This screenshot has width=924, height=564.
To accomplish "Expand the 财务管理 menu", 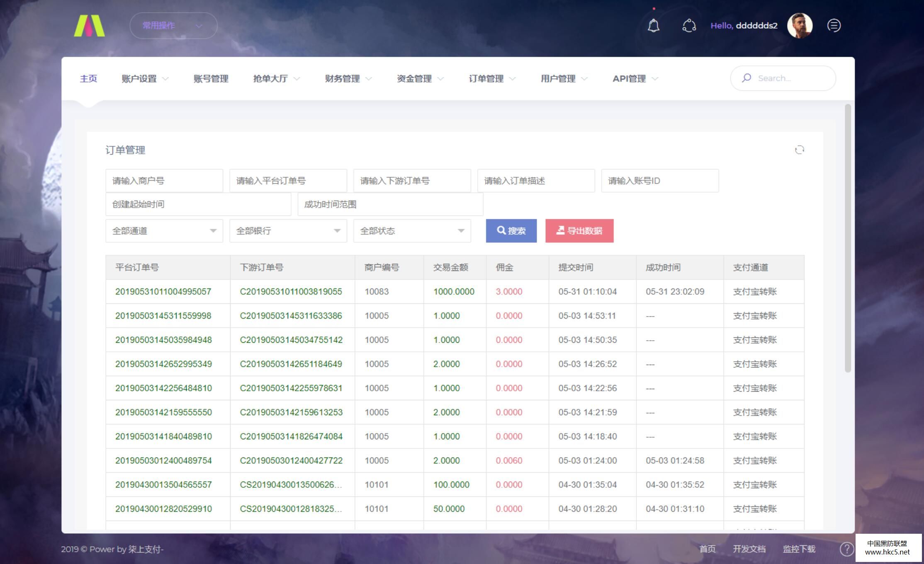I will (348, 79).
